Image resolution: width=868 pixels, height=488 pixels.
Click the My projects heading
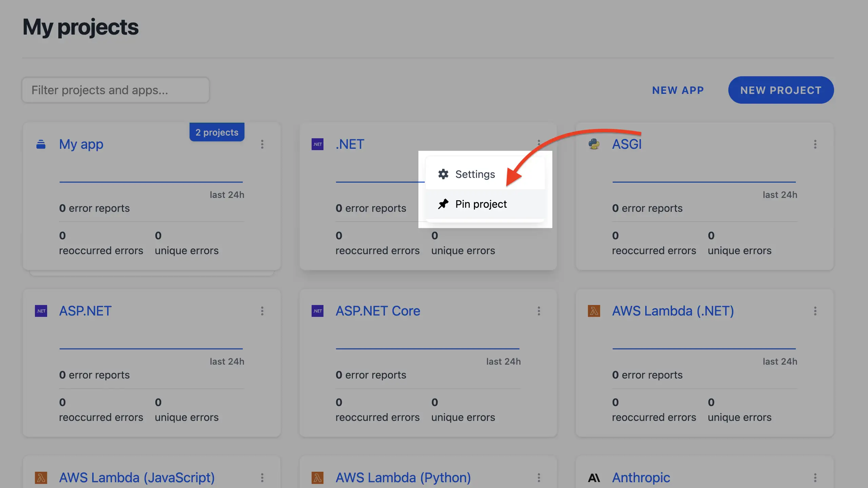coord(80,27)
